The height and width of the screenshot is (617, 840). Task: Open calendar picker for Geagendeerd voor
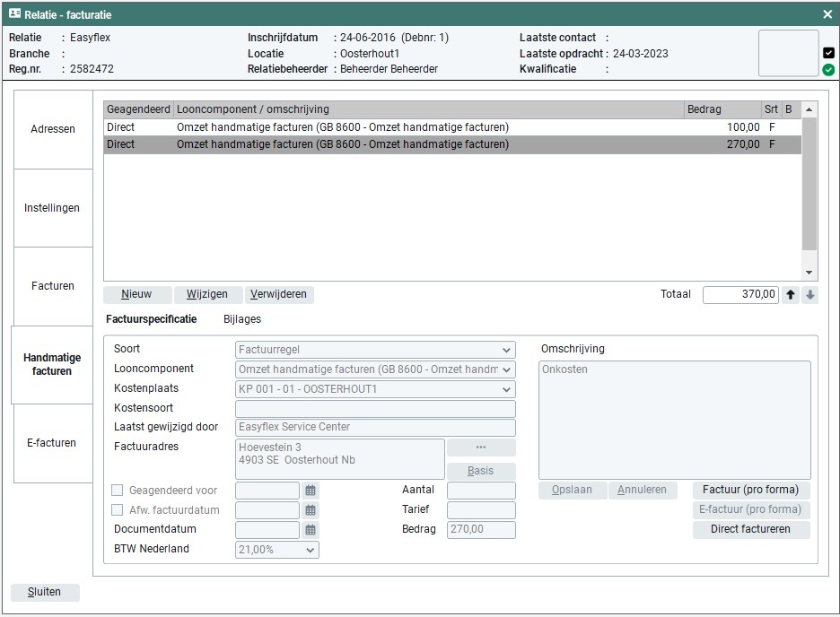pos(311,491)
